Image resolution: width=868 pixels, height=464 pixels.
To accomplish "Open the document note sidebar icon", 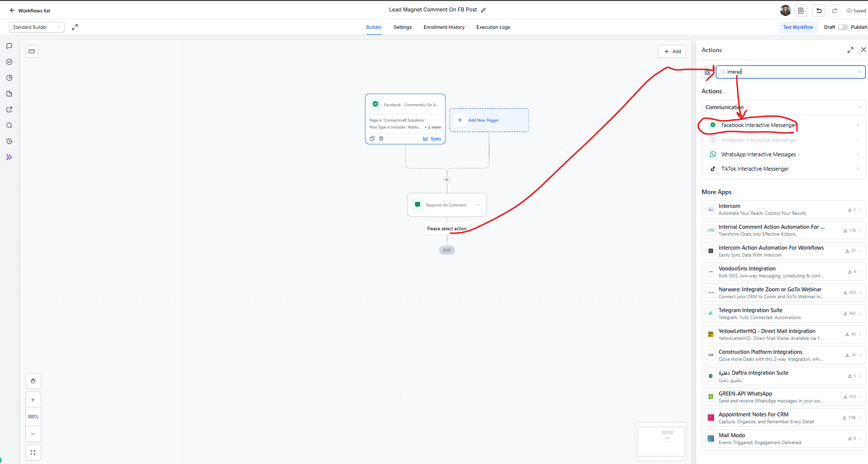I will (x=9, y=94).
